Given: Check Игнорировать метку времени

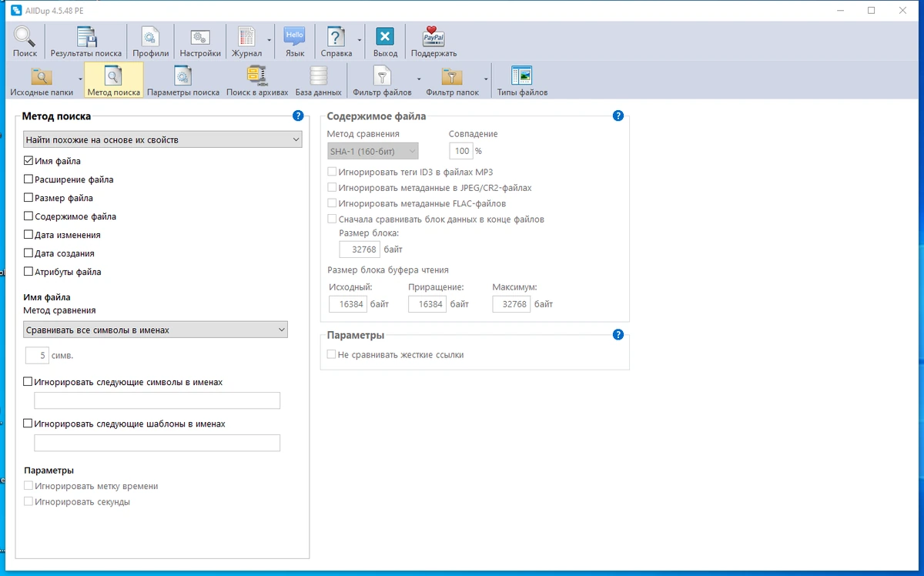Looking at the screenshot, I should point(28,486).
